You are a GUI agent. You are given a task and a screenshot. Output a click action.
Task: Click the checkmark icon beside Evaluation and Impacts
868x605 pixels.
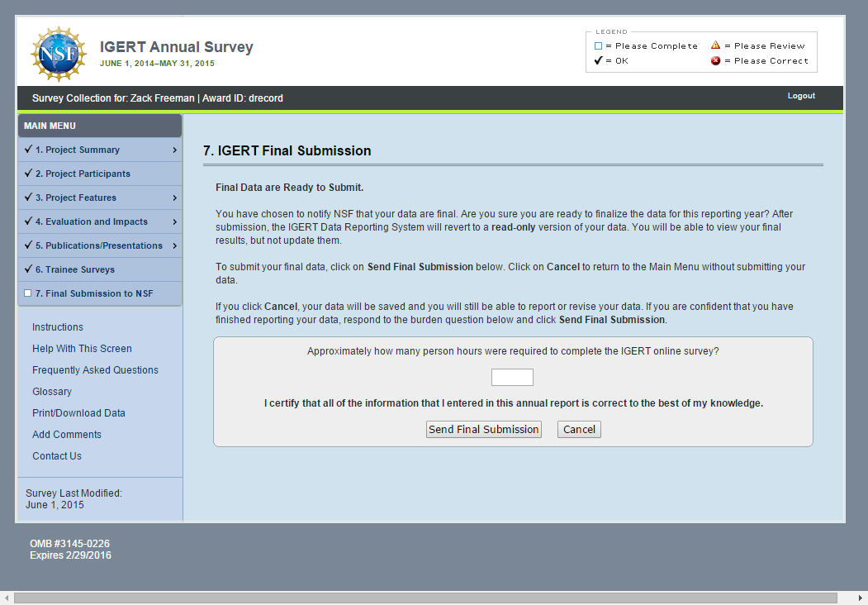[28, 221]
